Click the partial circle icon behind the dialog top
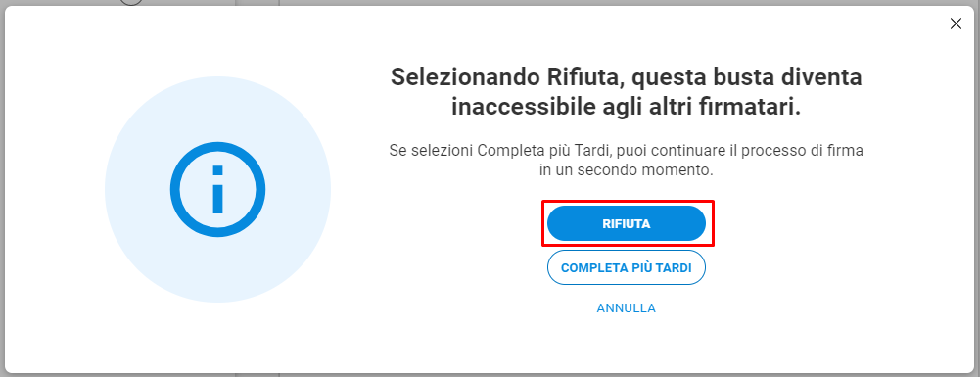 tap(131, 3)
